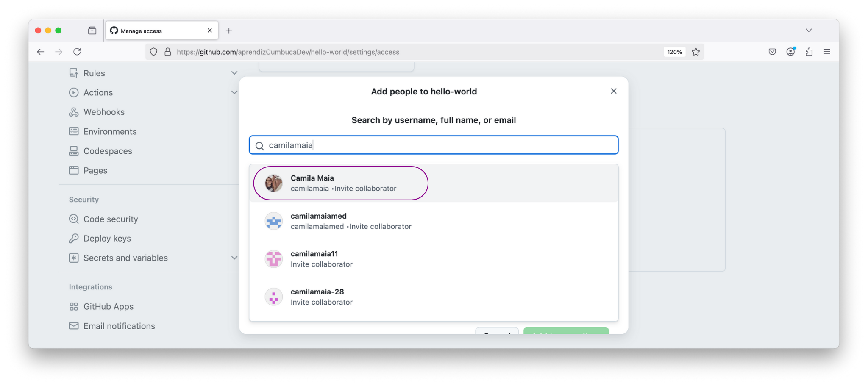
Task: Invite camilamaia-28 as collaborator
Action: (321, 297)
